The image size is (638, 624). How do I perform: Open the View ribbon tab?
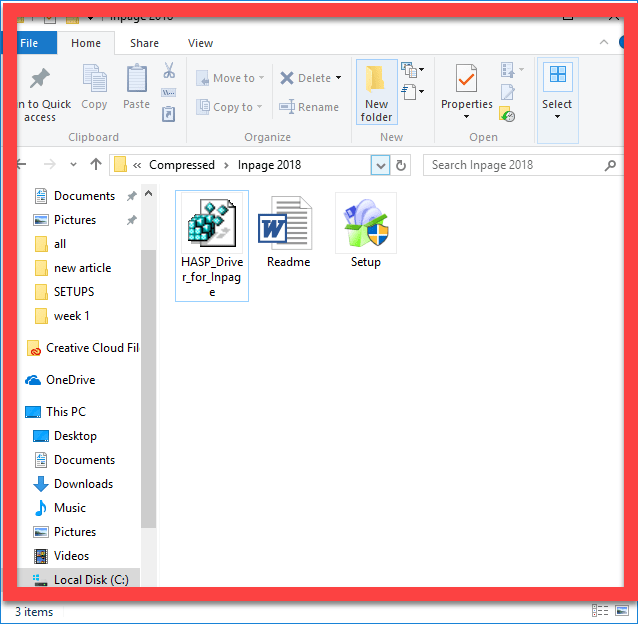point(200,43)
